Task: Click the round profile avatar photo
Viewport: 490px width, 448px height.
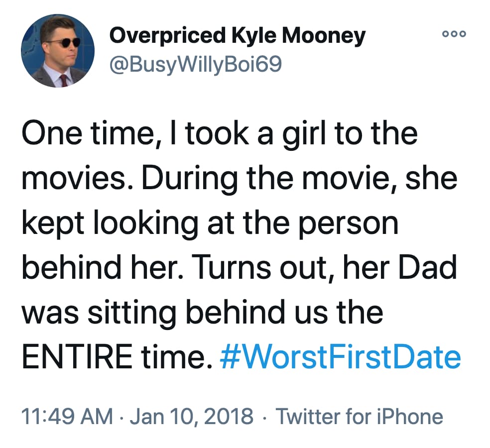Action: [58, 50]
